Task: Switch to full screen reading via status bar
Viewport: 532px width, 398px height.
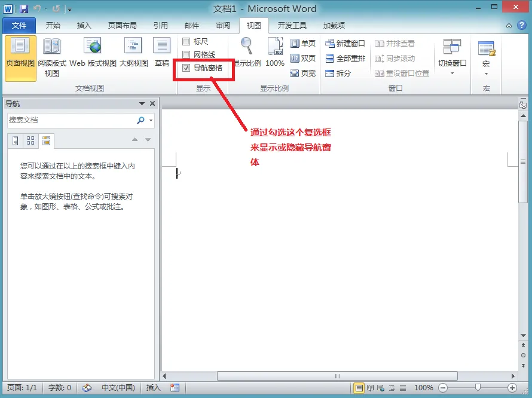Action: pyautogui.click(x=370, y=387)
